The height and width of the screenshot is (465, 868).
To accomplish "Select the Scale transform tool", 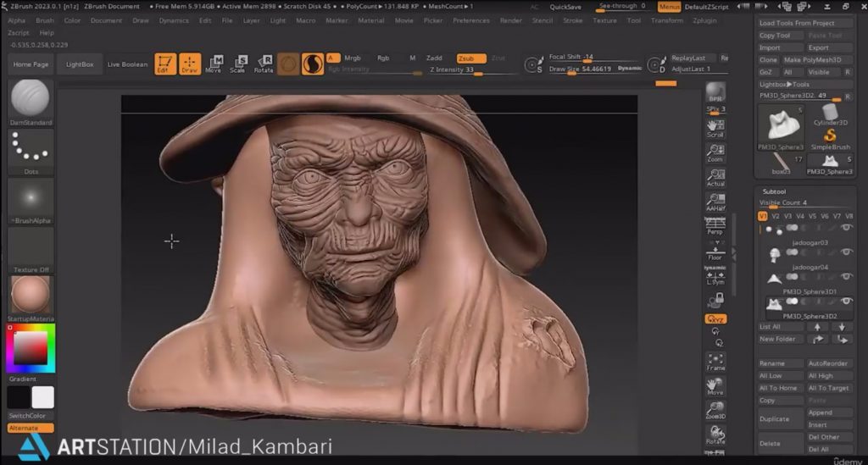I will pyautogui.click(x=238, y=64).
